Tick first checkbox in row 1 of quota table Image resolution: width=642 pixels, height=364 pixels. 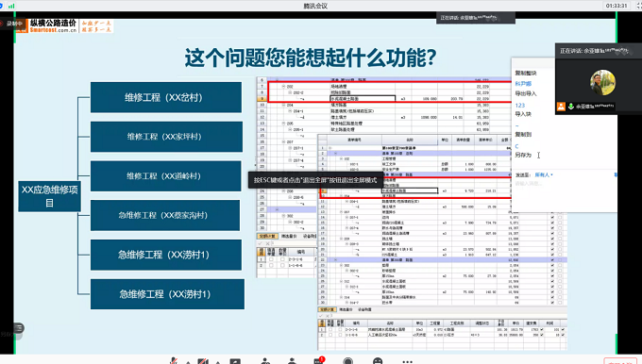click(330, 329)
